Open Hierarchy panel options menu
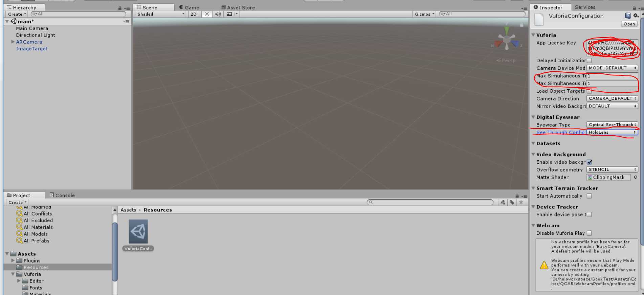The image size is (644, 295). [127, 8]
